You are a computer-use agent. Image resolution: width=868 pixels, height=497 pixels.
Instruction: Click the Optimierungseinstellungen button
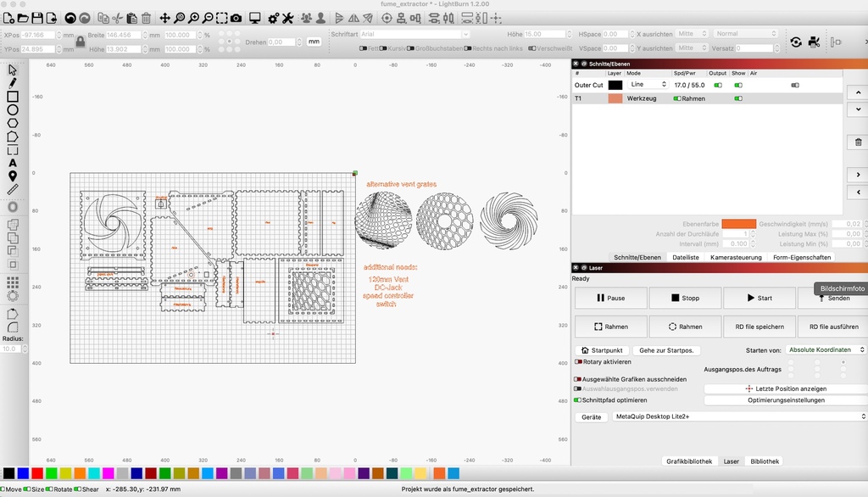click(x=785, y=400)
